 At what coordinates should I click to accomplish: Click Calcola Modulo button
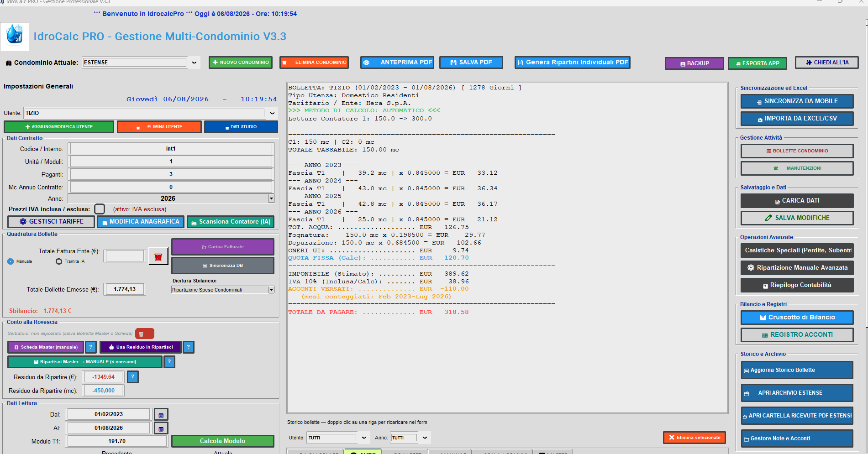click(x=222, y=441)
